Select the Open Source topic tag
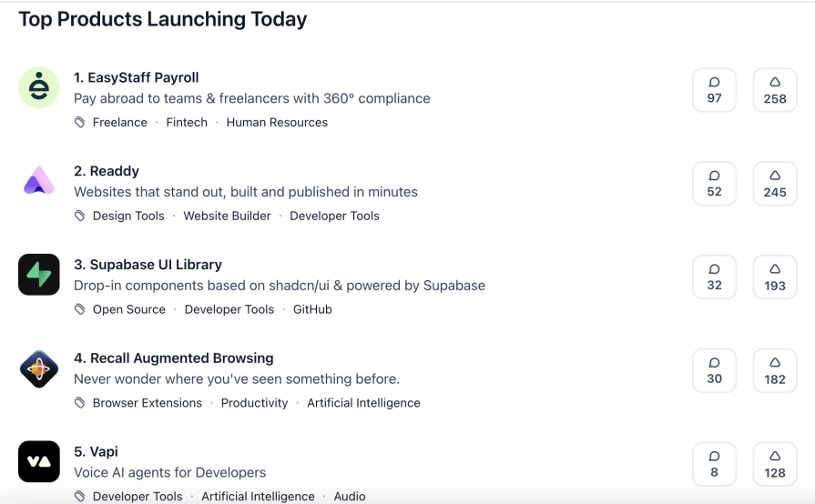Image resolution: width=815 pixels, height=504 pixels. pos(129,309)
